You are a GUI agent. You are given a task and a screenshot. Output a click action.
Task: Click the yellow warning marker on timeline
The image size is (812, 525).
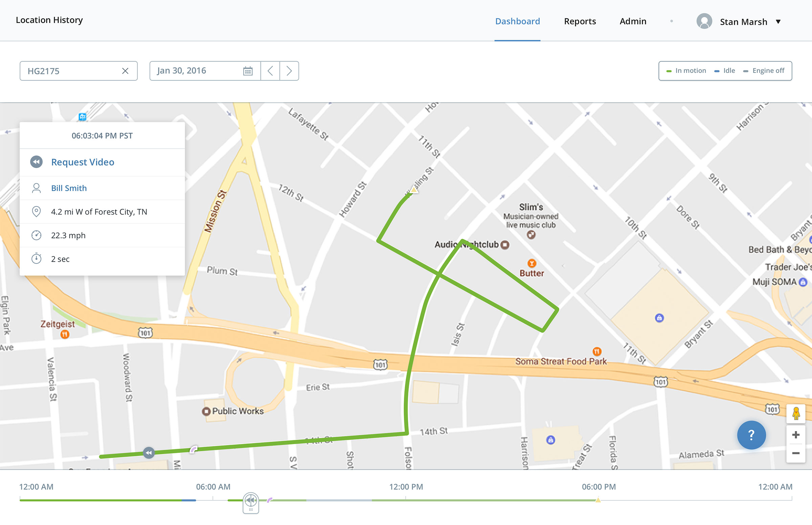(598, 500)
